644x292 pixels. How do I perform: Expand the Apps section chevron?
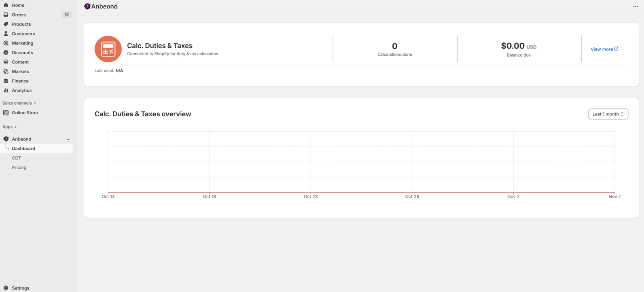(15, 127)
